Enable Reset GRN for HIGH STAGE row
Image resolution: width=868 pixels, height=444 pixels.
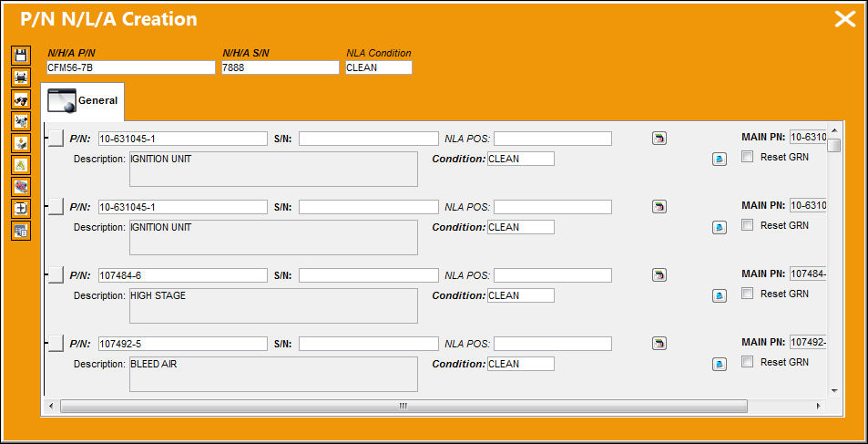(x=748, y=294)
